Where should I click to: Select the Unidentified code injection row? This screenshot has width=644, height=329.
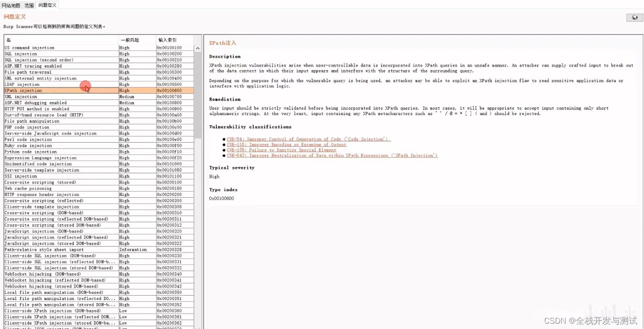(x=99, y=164)
